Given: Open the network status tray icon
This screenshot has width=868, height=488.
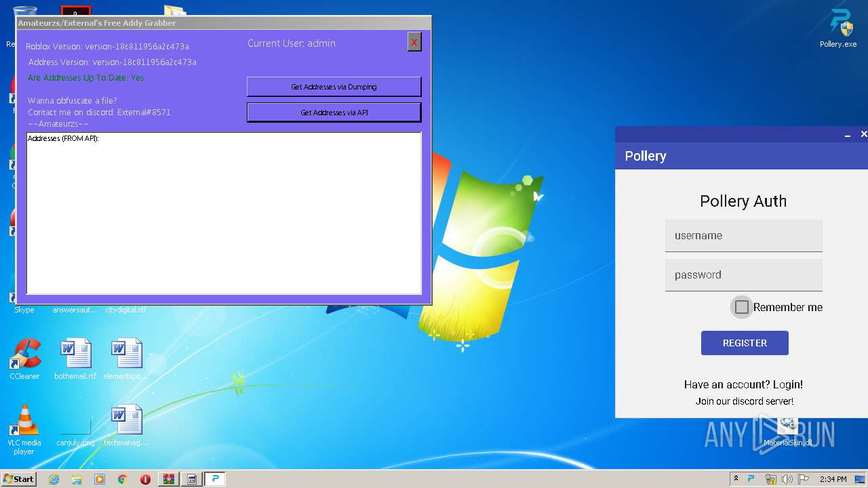Looking at the screenshot, I should tap(770, 479).
